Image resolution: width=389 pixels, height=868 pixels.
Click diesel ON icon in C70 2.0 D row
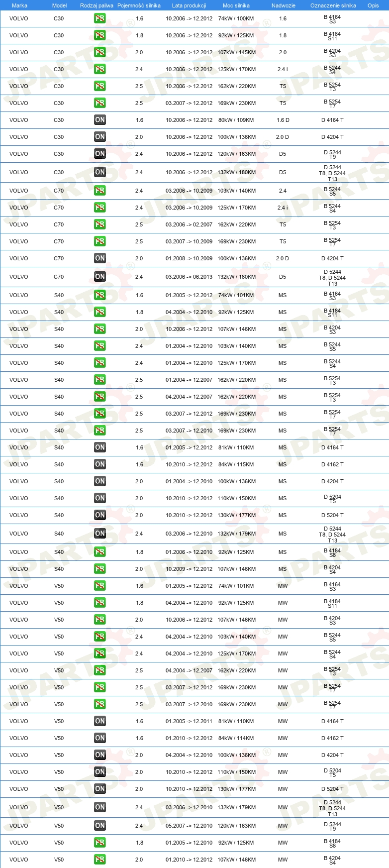point(100,258)
